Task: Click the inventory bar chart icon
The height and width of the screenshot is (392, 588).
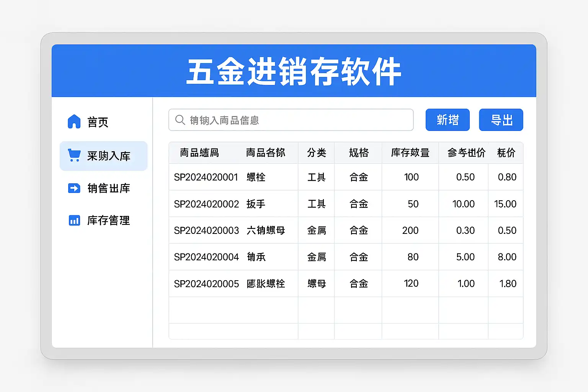Action: click(74, 220)
